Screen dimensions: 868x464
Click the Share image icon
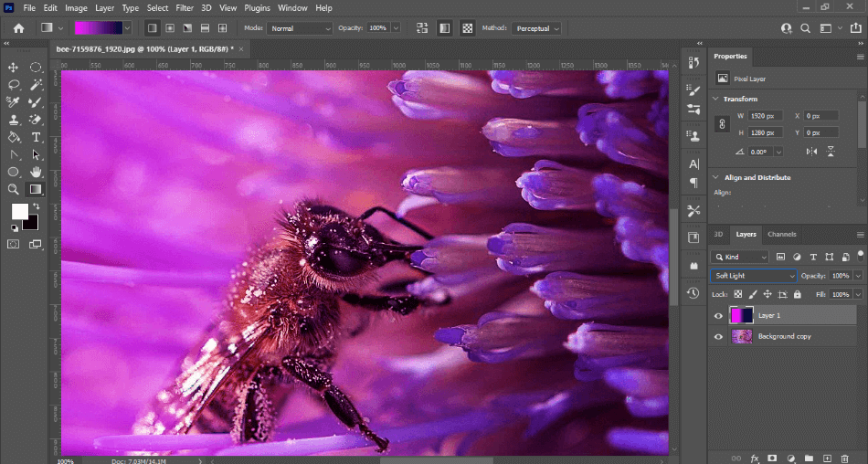pyautogui.click(x=856, y=28)
